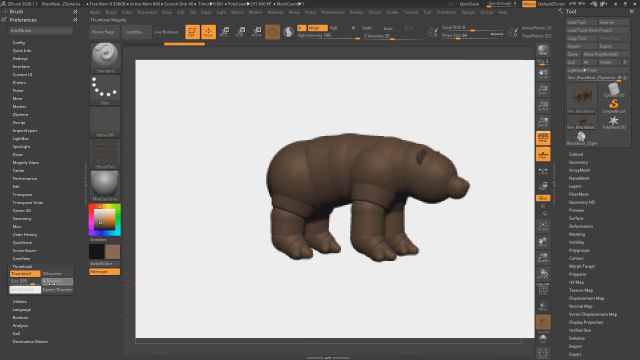The image size is (640, 360).
Task: Click the Actual size icon
Action: 543,106
